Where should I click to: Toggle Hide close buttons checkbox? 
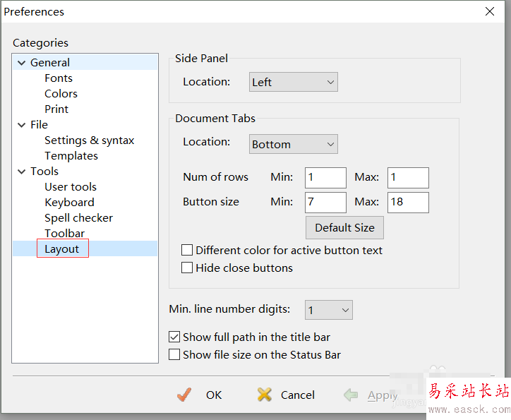[188, 268]
